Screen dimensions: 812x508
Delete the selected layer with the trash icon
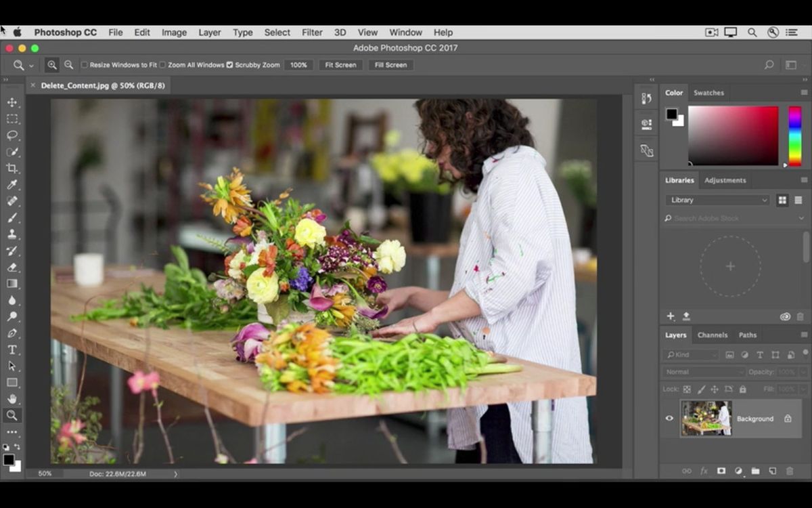click(x=790, y=471)
